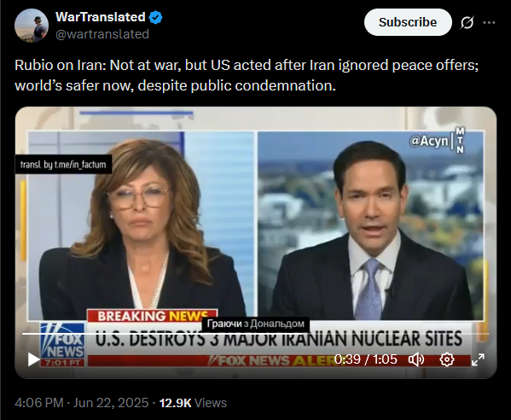Image resolution: width=511 pixels, height=420 pixels.
Task: Click the @Acyn watermark in the video
Action: (x=429, y=141)
